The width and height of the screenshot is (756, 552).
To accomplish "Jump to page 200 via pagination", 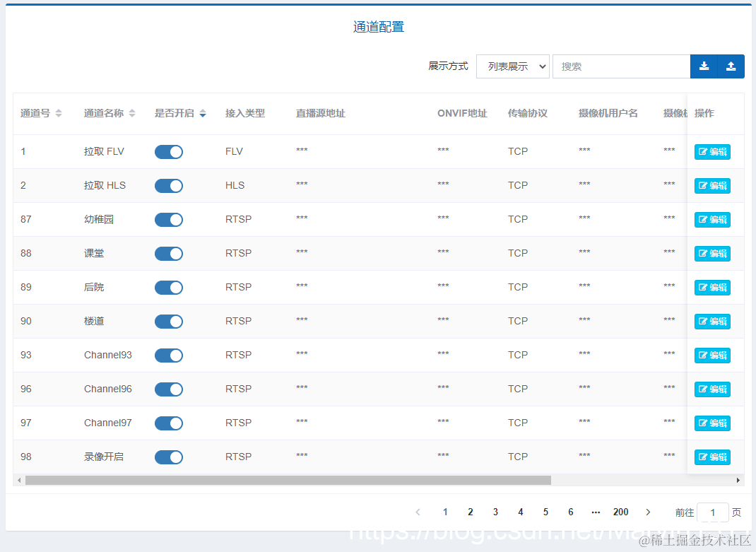I will [621, 512].
